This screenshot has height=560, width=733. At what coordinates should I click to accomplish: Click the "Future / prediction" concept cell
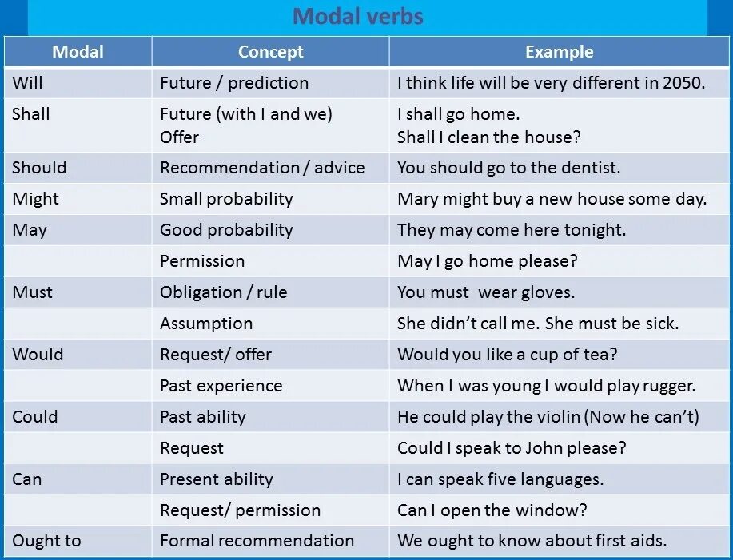click(233, 83)
